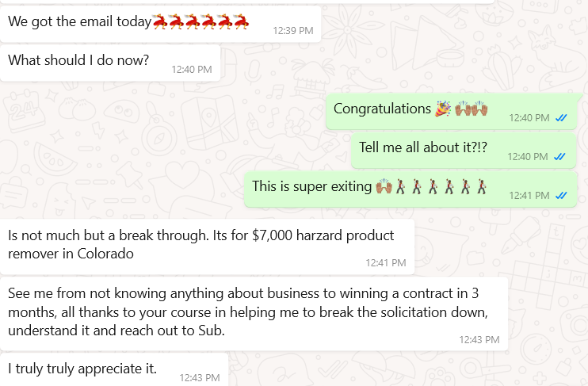Click the 'Congratulations' message text
Screen dimensions: 588x386
(x=382, y=109)
